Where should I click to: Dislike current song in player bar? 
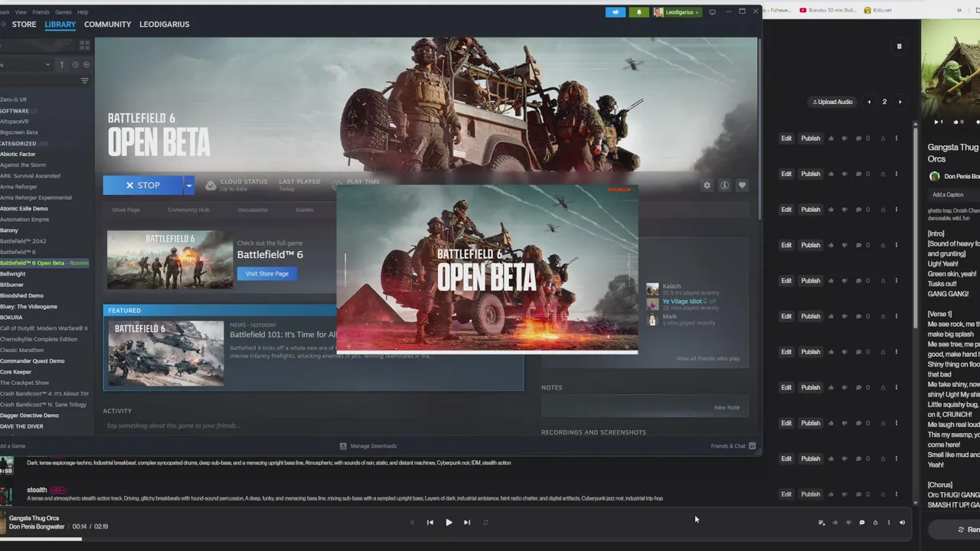(848, 523)
